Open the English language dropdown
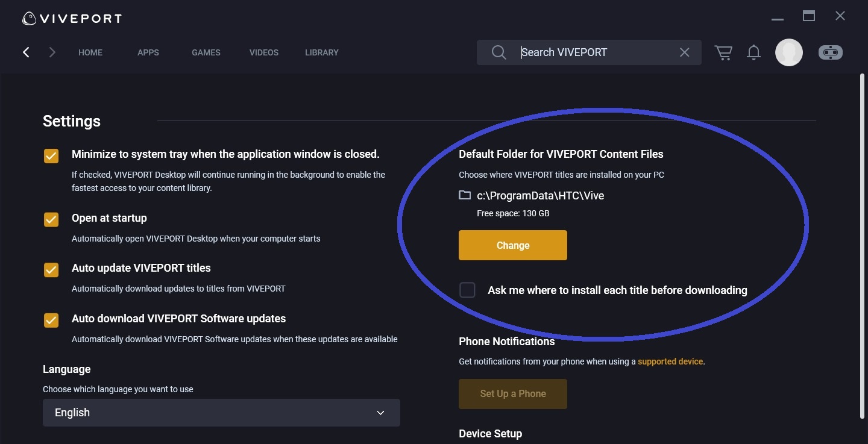Screen dimensions: 868x444 (x=221, y=413)
